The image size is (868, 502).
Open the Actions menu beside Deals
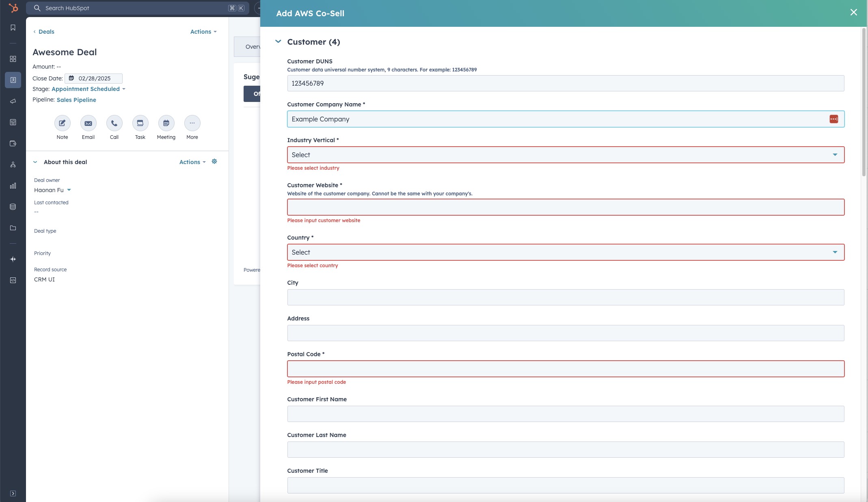[x=203, y=32]
